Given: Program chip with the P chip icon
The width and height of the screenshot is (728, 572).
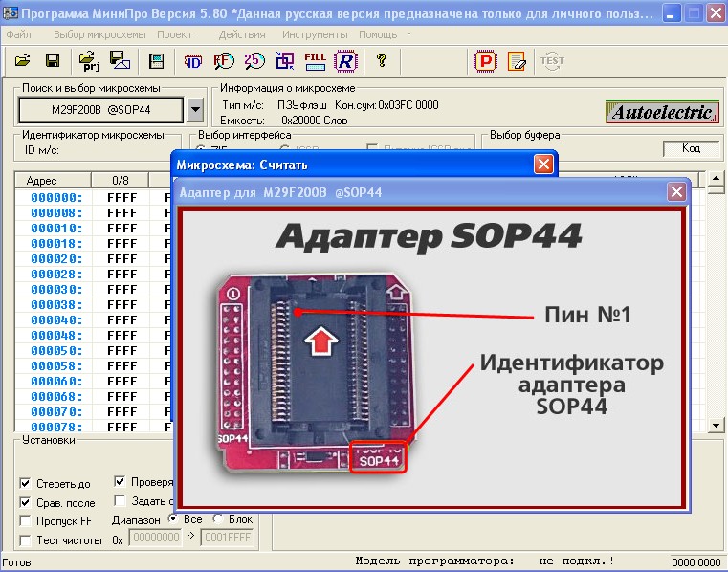Looking at the screenshot, I should click(x=486, y=61).
